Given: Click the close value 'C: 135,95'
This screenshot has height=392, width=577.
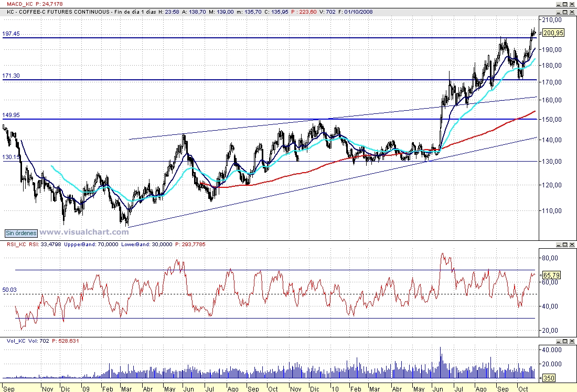Looking at the screenshot, I should coord(276,12).
